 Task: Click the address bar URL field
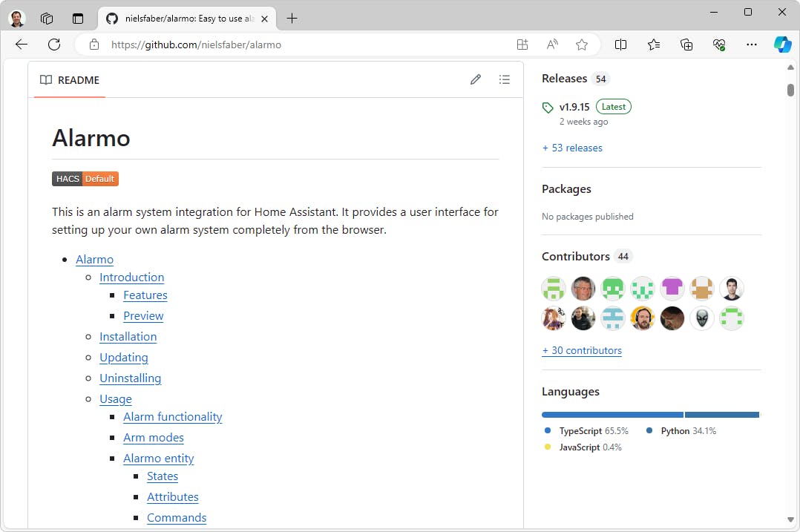click(x=297, y=45)
